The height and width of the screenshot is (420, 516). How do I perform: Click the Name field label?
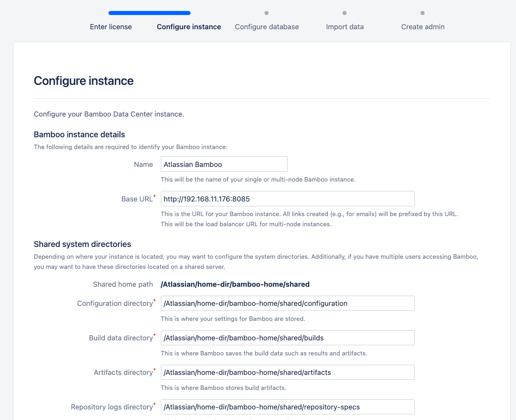(x=143, y=165)
